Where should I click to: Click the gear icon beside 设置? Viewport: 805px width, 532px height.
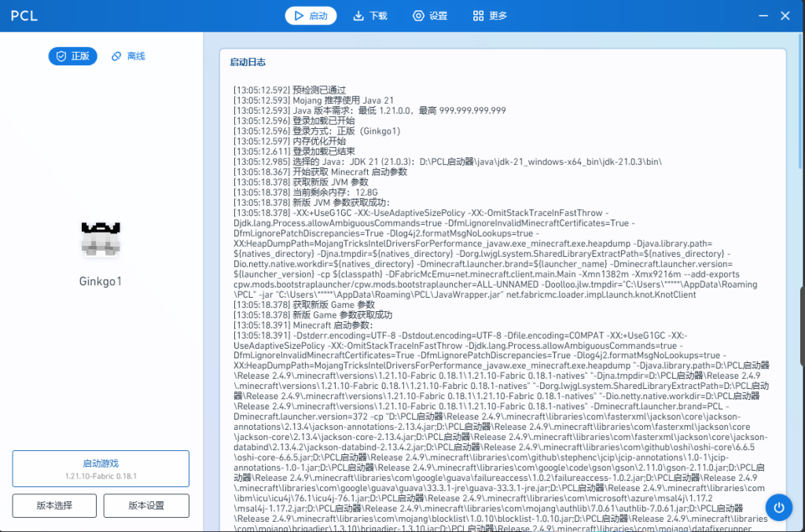418,16
